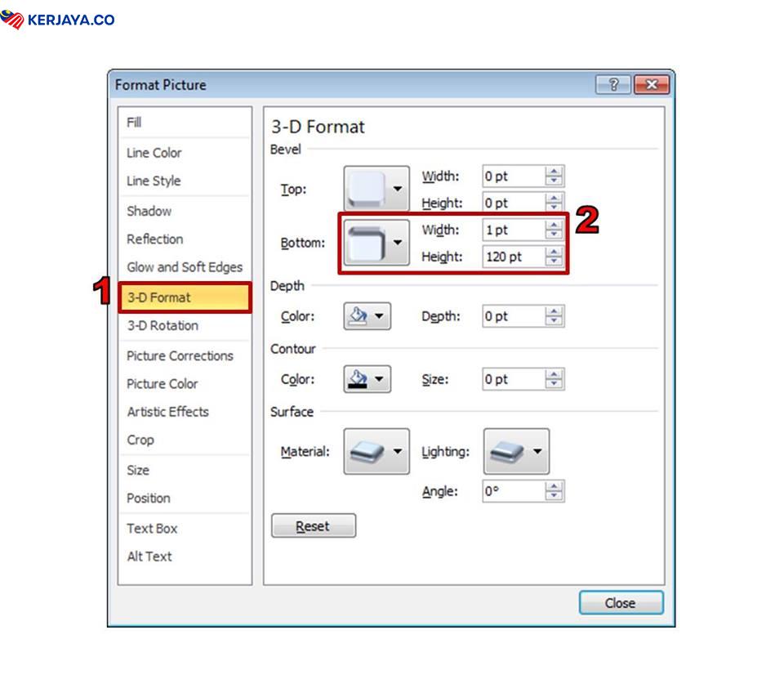Select the Fill category
This screenshot has height=697, width=784.
point(185,123)
